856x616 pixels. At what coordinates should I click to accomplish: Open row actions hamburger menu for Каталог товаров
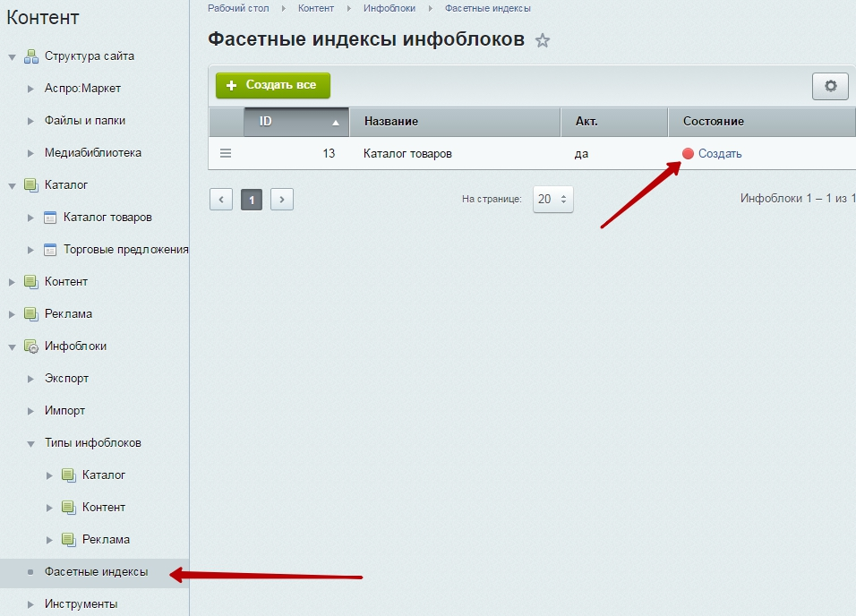point(226,153)
